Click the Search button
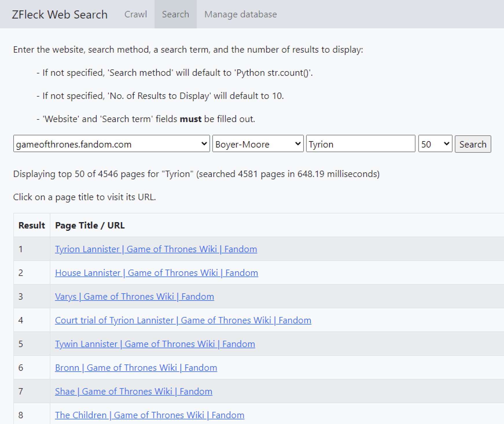This screenshot has width=504, height=424. tap(473, 144)
